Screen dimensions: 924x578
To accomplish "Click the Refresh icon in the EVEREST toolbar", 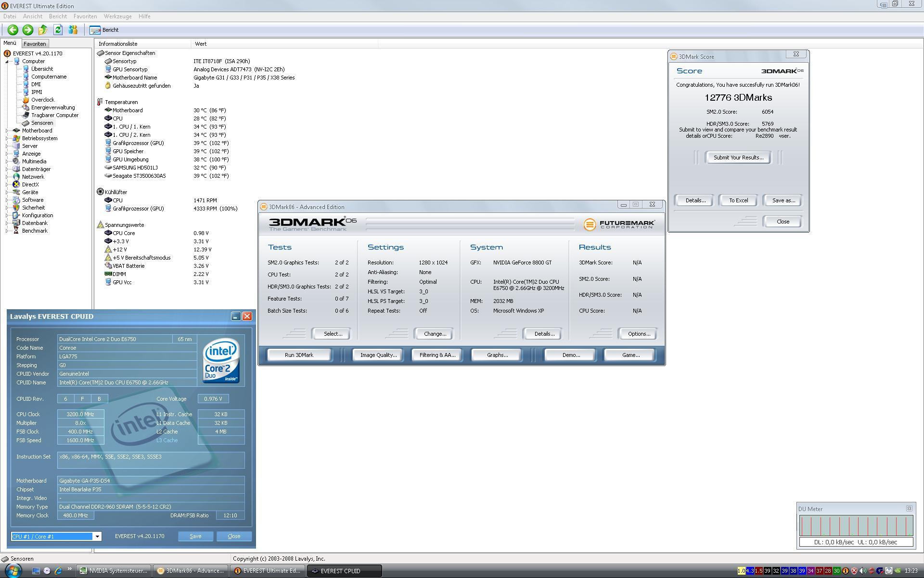I will pos(58,30).
